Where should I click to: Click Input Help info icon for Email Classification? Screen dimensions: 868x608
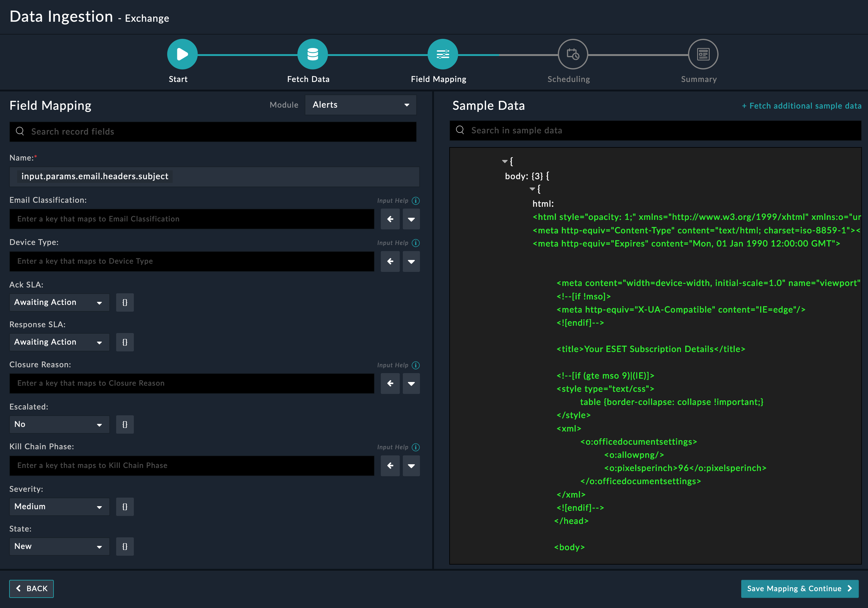pos(415,201)
